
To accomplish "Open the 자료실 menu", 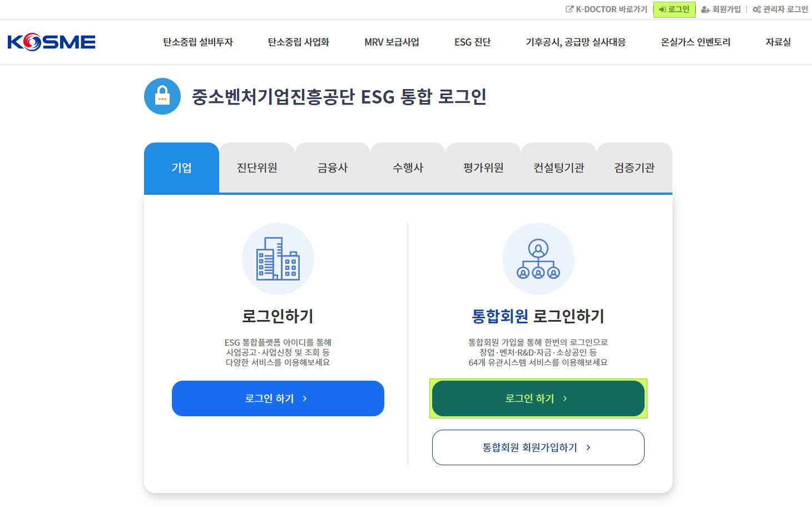I will (778, 42).
